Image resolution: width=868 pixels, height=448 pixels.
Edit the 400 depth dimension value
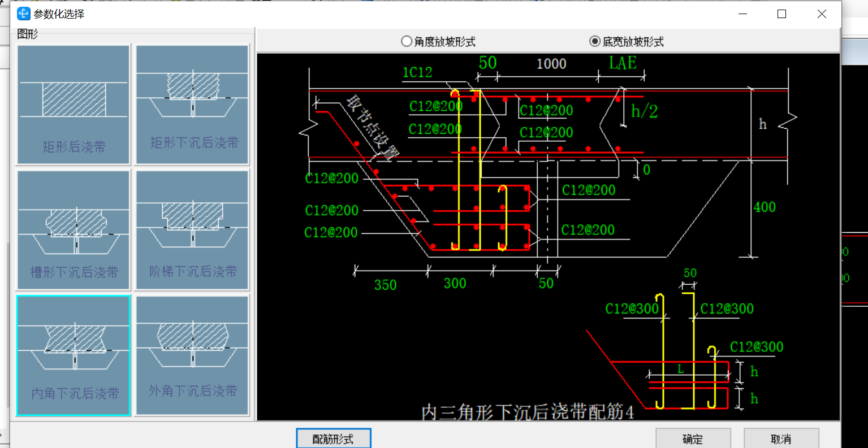[x=765, y=207]
